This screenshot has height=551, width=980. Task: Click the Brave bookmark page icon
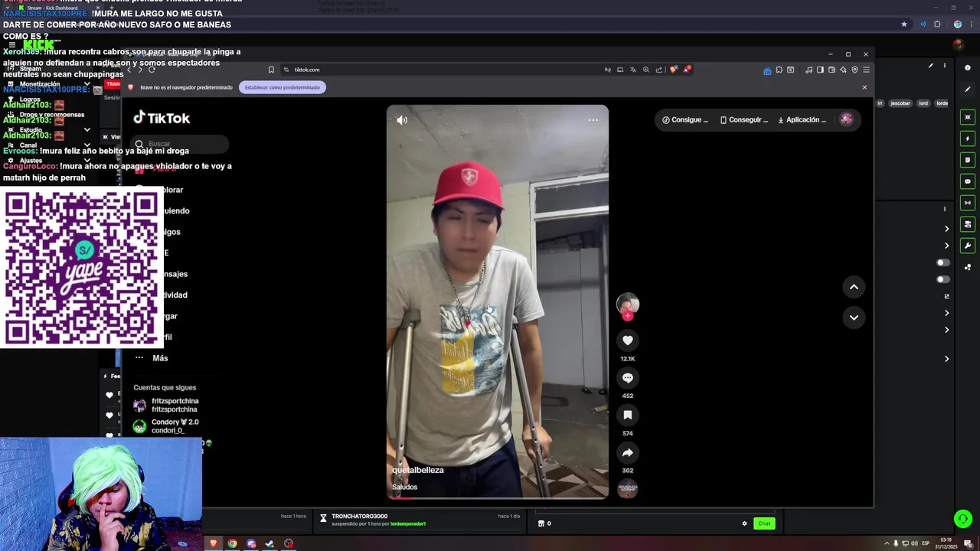[x=271, y=70]
